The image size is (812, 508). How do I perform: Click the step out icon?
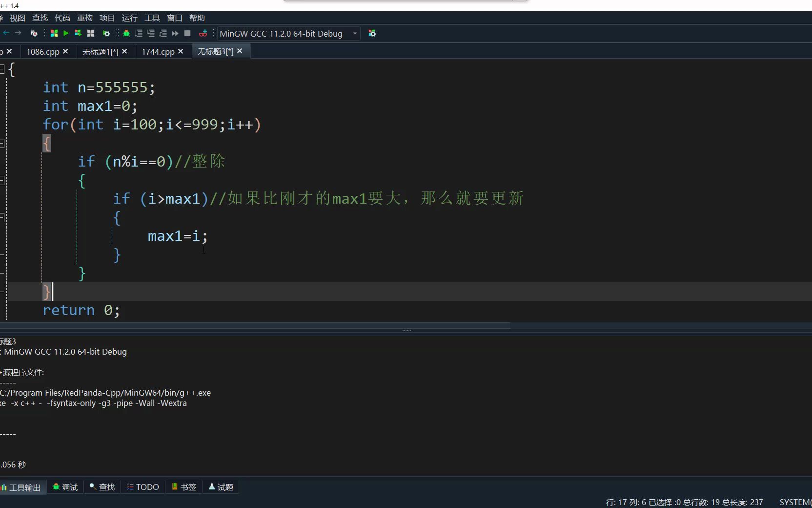163,33
